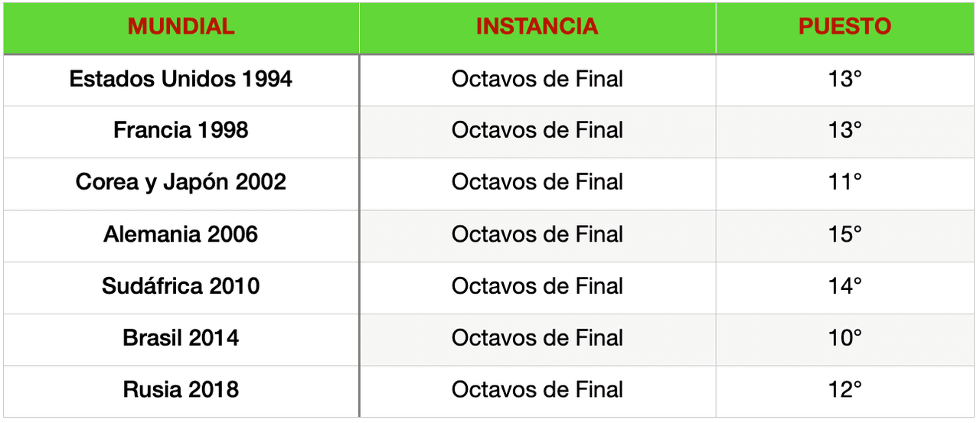Click Octavos de Final in the Estados Unidos 1994 row
The width and height of the screenshot is (980, 423).
(x=537, y=79)
